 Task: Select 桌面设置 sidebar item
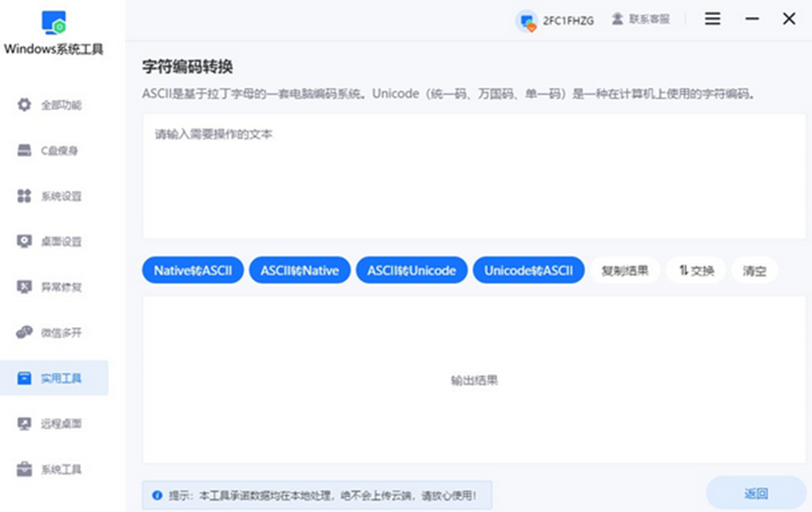(54, 241)
